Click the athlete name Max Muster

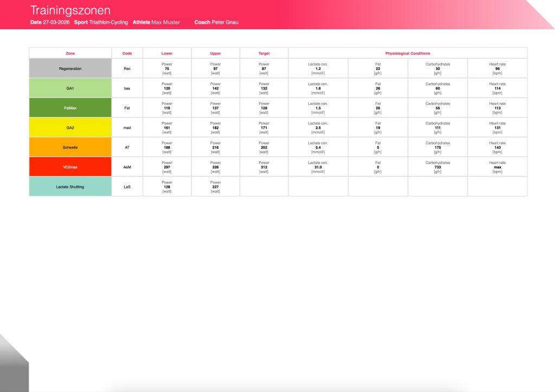click(x=166, y=23)
